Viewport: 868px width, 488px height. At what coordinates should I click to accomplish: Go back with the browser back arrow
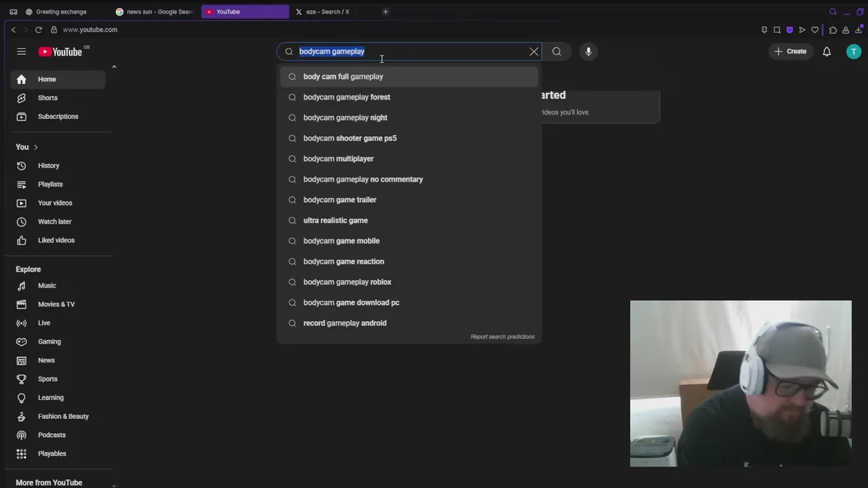click(x=14, y=30)
